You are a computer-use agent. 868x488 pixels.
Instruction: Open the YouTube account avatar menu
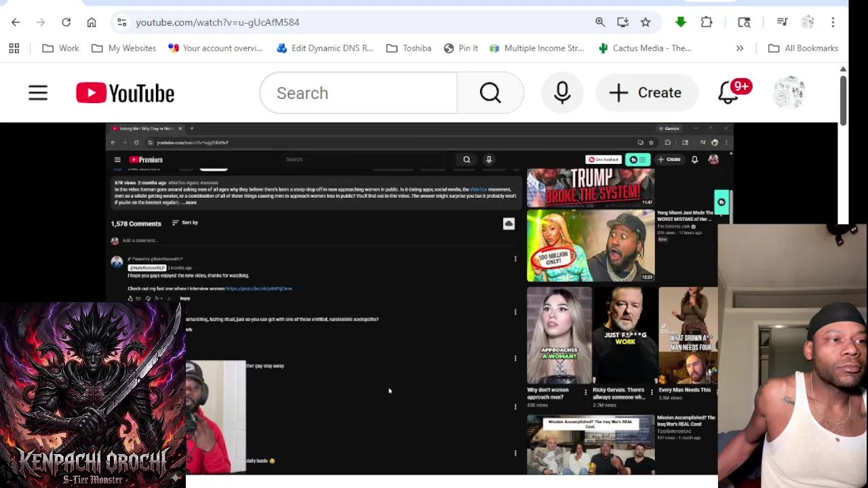(789, 93)
